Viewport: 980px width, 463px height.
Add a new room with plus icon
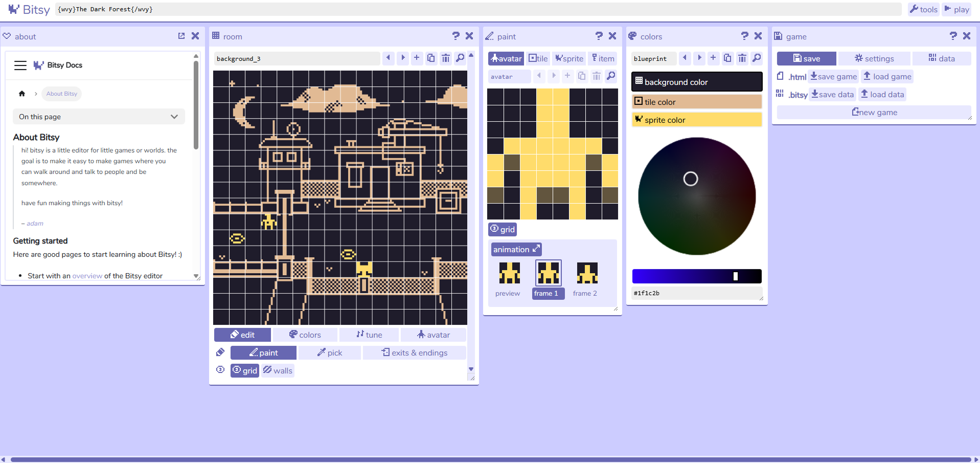417,58
